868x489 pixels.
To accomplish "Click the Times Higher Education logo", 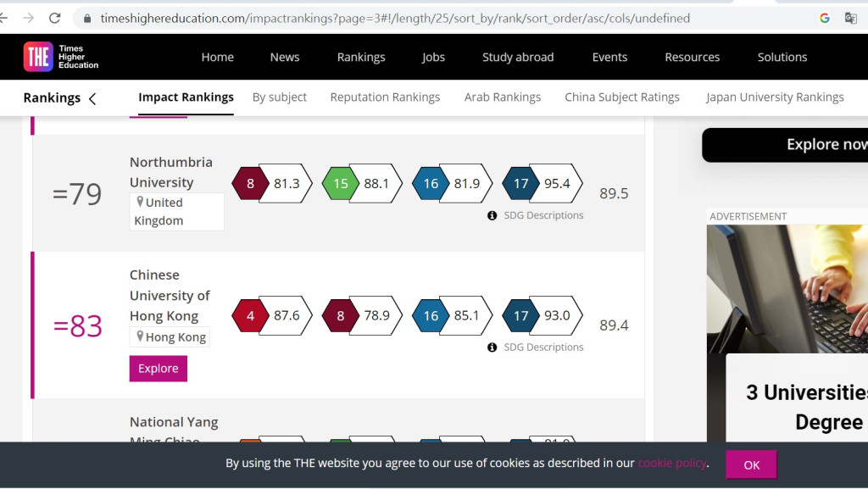I will (x=61, y=57).
